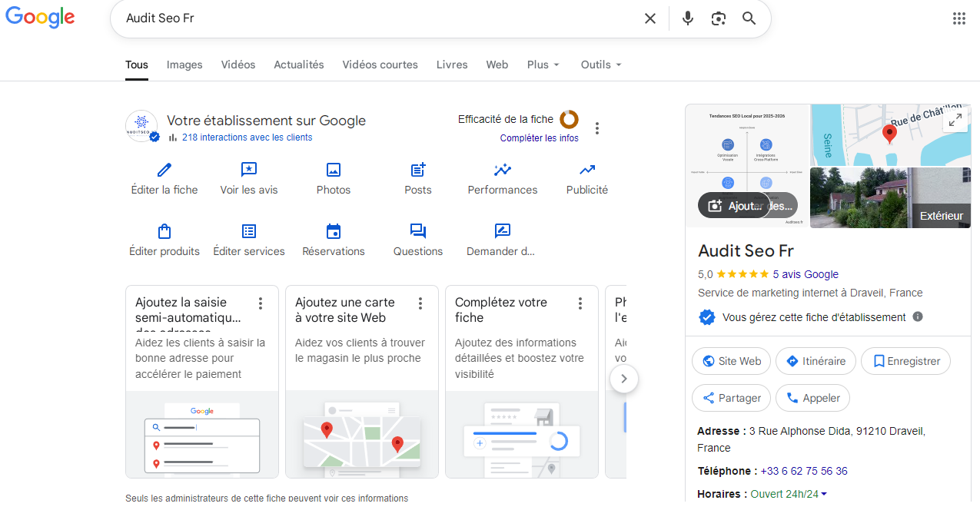Screen dimensions: 980x530
Task: Open the 5 avis Google reviews link
Action: [x=805, y=274]
